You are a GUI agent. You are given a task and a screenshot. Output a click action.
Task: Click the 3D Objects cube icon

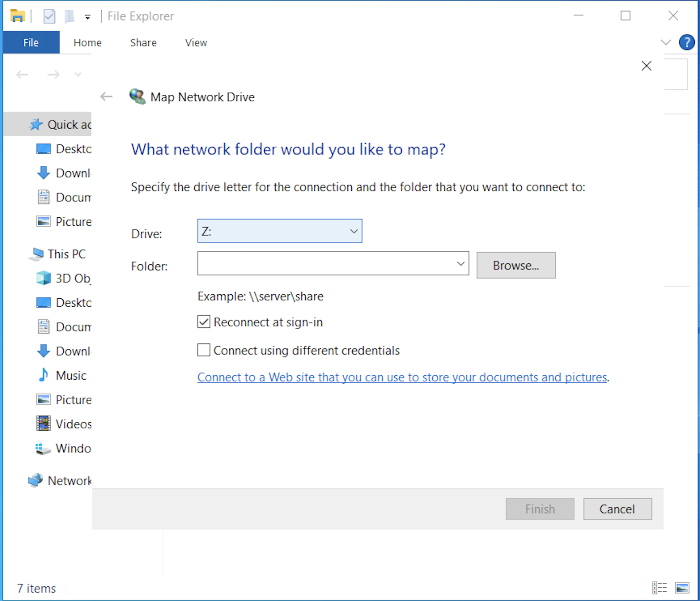43,278
